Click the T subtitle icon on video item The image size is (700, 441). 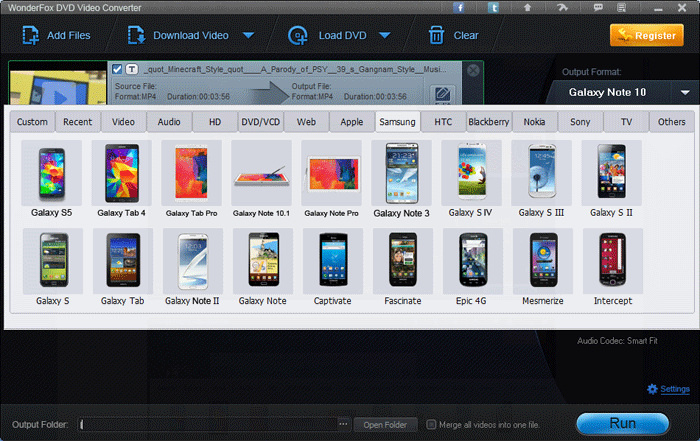point(131,69)
